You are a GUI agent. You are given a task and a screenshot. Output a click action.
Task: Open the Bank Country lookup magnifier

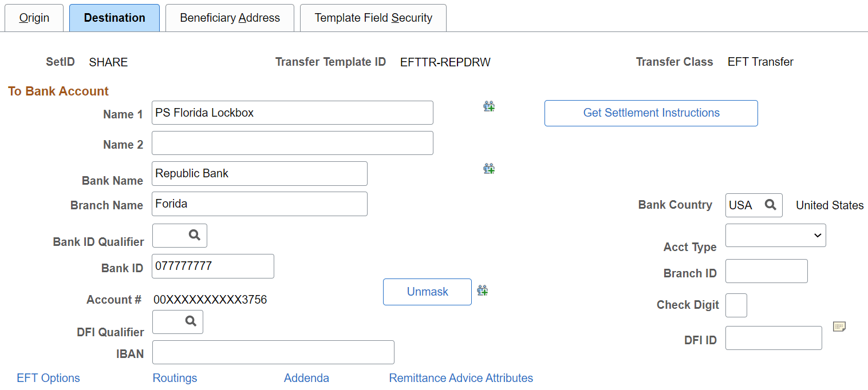click(x=770, y=205)
